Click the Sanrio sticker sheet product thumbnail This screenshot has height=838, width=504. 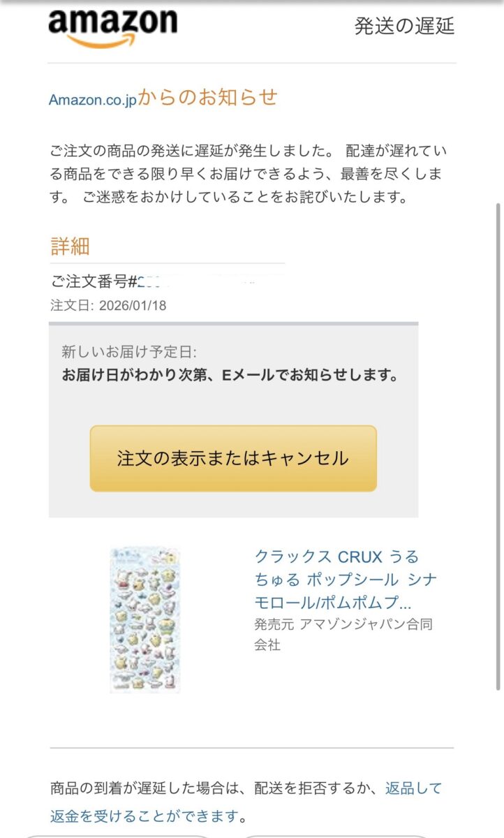click(x=147, y=617)
